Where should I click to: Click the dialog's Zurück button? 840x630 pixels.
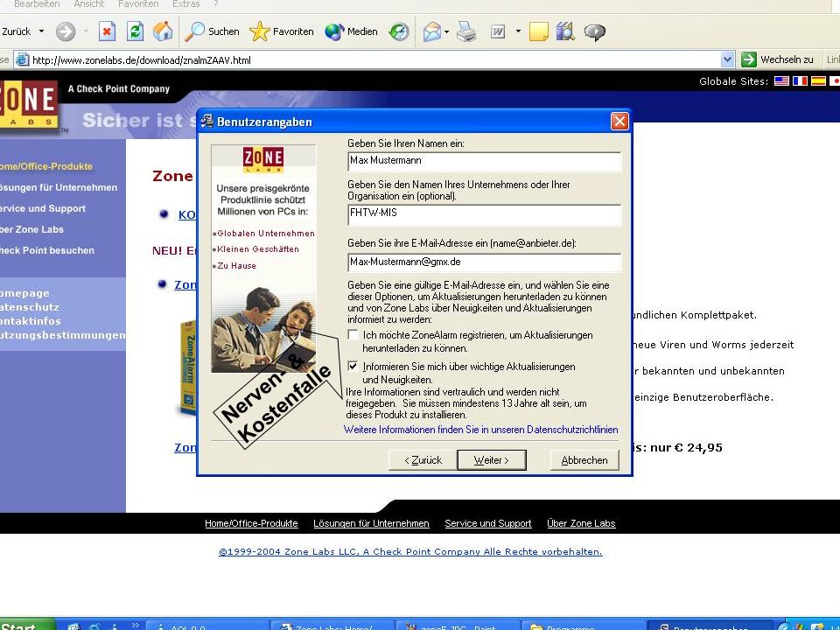pyautogui.click(x=423, y=460)
